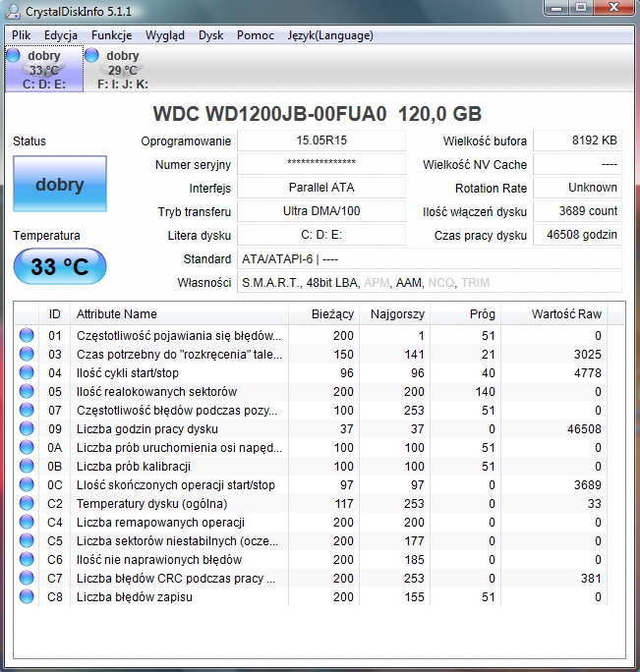Select row 'Liczba prób kalibracji'

point(311,466)
